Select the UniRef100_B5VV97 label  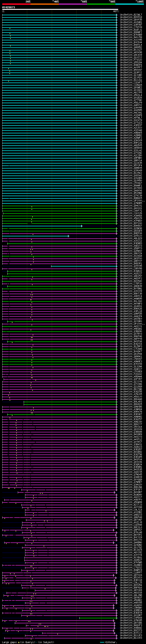(131, 70)
